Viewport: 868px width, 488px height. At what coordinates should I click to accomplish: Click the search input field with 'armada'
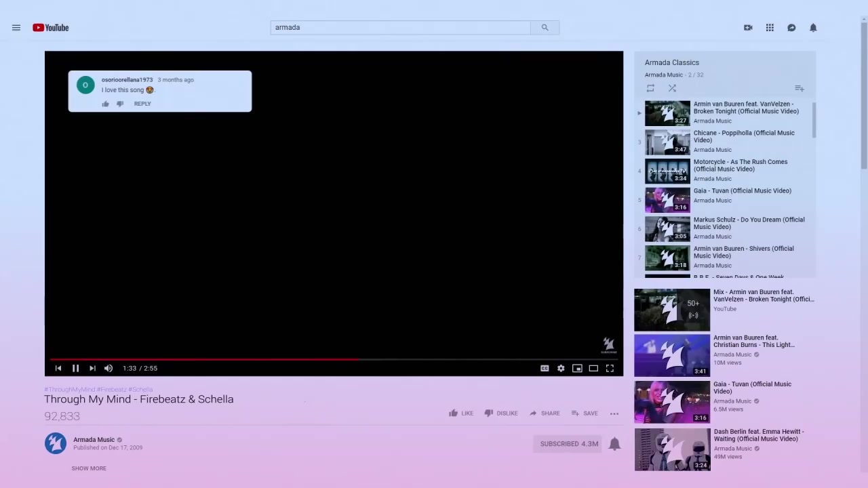point(400,28)
